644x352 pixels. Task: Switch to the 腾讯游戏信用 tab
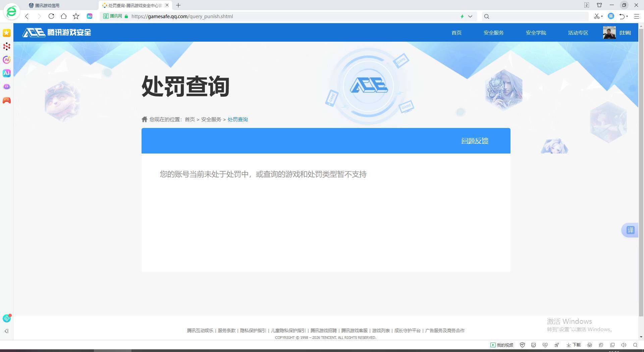click(x=47, y=5)
